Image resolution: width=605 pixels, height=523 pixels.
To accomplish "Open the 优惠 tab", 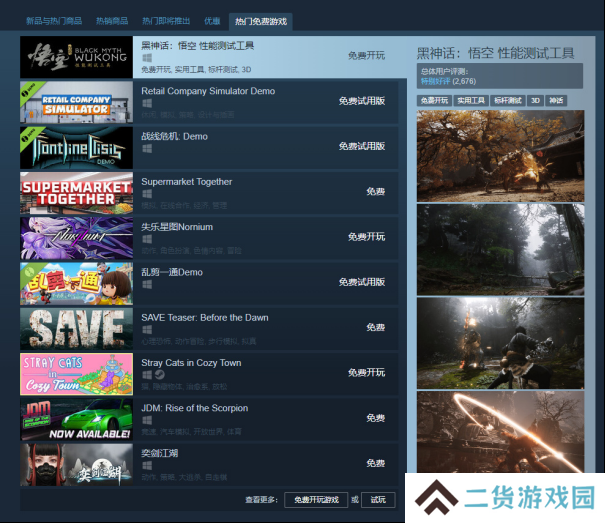I will point(212,21).
